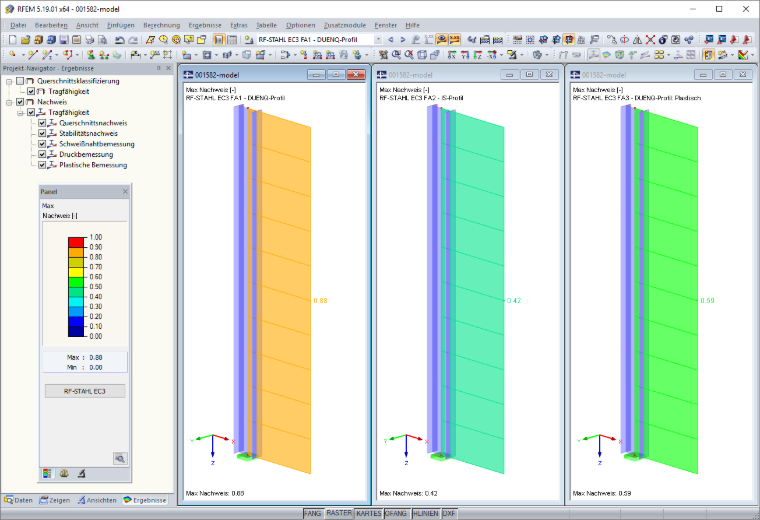Click the orange 0.88 result value label
Viewport: 760px width, 520px height.
tap(320, 300)
